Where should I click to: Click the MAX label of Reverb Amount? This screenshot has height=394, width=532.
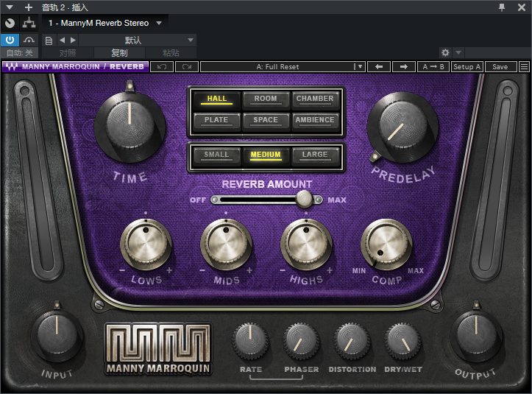[x=336, y=200]
